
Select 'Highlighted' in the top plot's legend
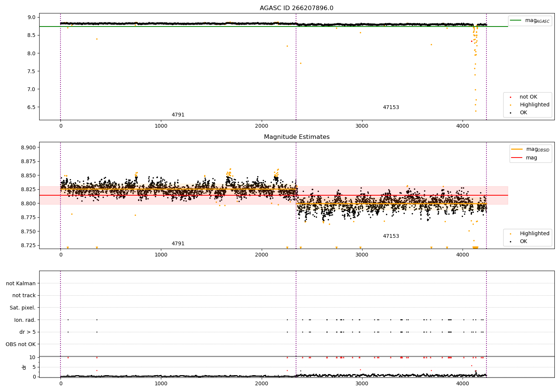(x=535, y=105)
